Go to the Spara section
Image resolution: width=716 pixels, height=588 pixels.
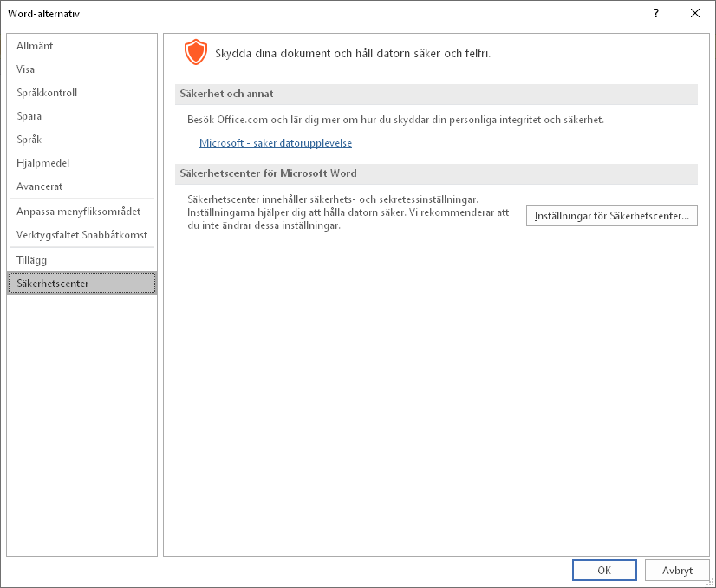point(29,116)
